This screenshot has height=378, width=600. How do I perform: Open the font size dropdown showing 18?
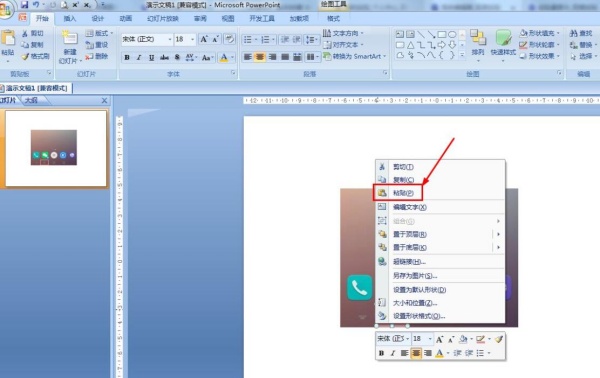(x=192, y=39)
